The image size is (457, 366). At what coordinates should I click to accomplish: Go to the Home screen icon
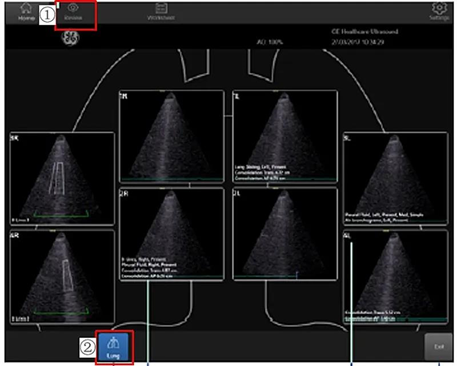pos(26,12)
